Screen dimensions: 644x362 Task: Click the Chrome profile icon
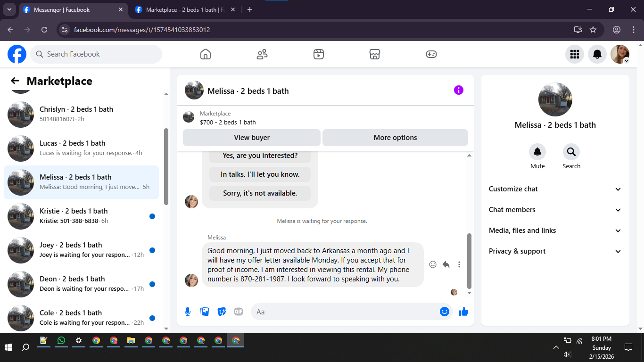pyautogui.click(x=617, y=30)
